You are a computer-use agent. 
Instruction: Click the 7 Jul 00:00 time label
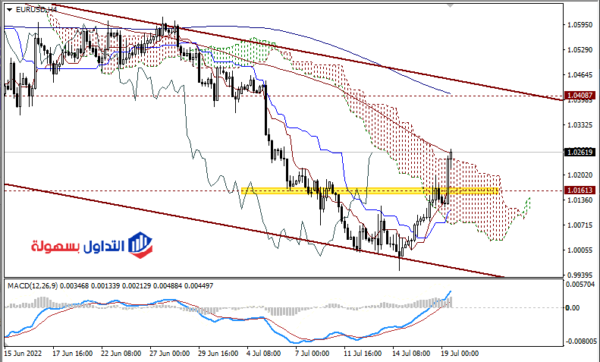[x=312, y=353]
